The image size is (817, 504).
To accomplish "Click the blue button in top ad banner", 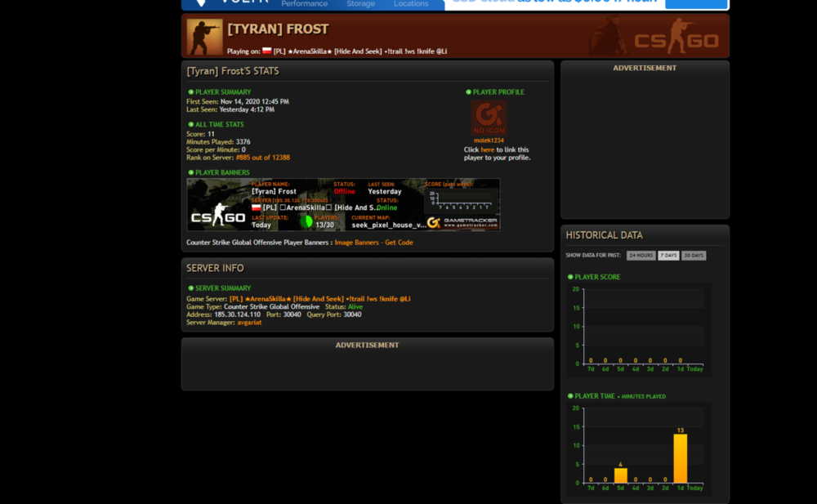I will coord(696,4).
